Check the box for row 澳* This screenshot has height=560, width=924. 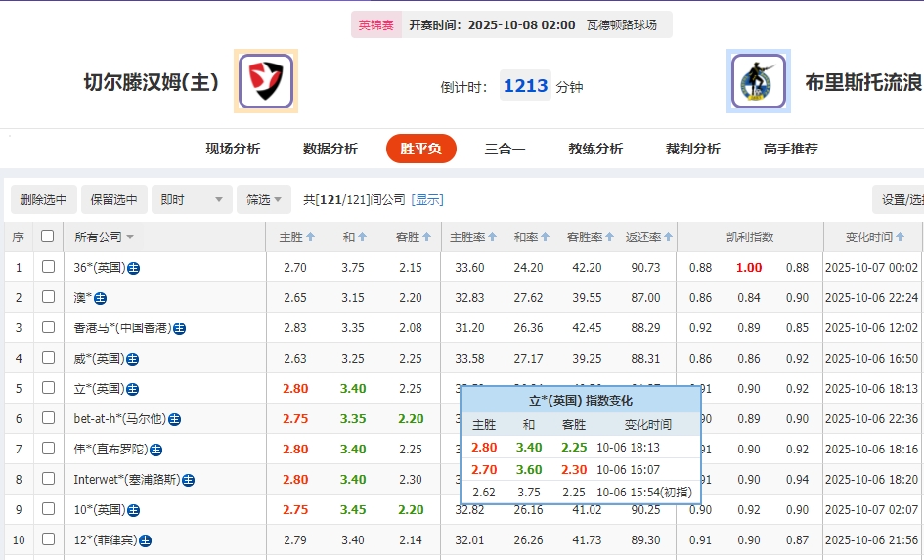tap(48, 297)
